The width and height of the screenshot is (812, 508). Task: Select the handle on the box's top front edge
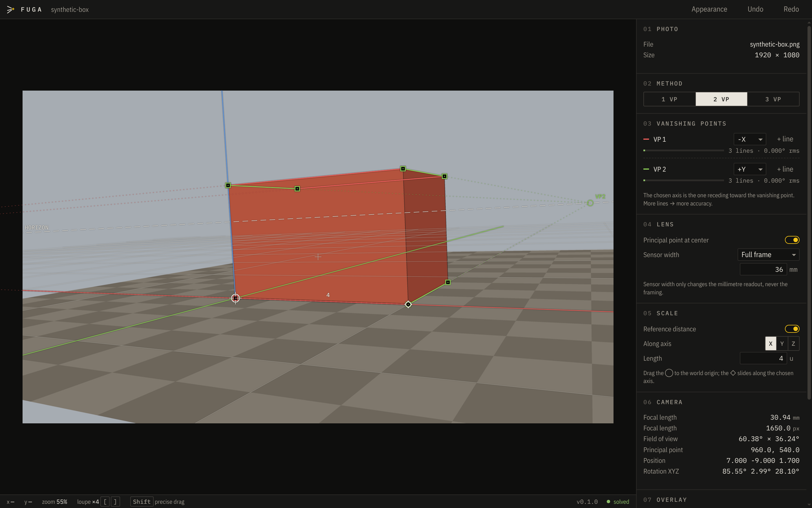click(x=297, y=189)
